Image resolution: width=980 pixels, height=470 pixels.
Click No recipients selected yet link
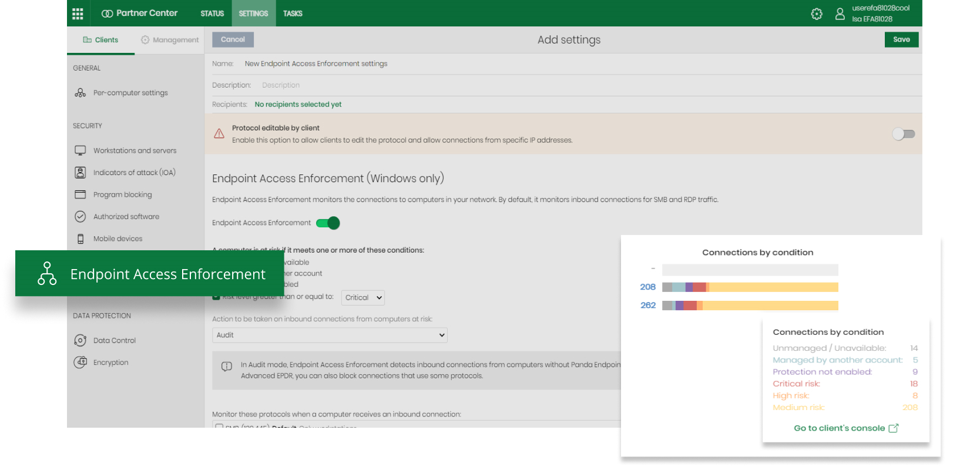(298, 105)
